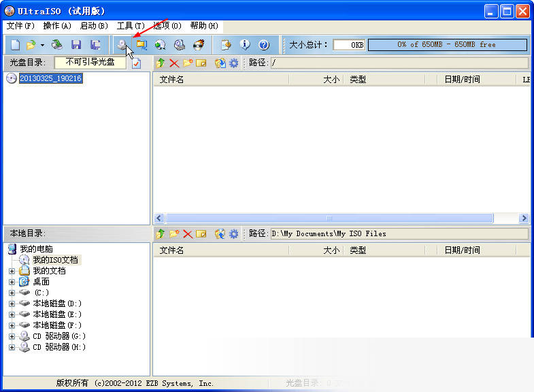Sort disc pane by 大小 column
The width and height of the screenshot is (534, 392).
[316, 80]
